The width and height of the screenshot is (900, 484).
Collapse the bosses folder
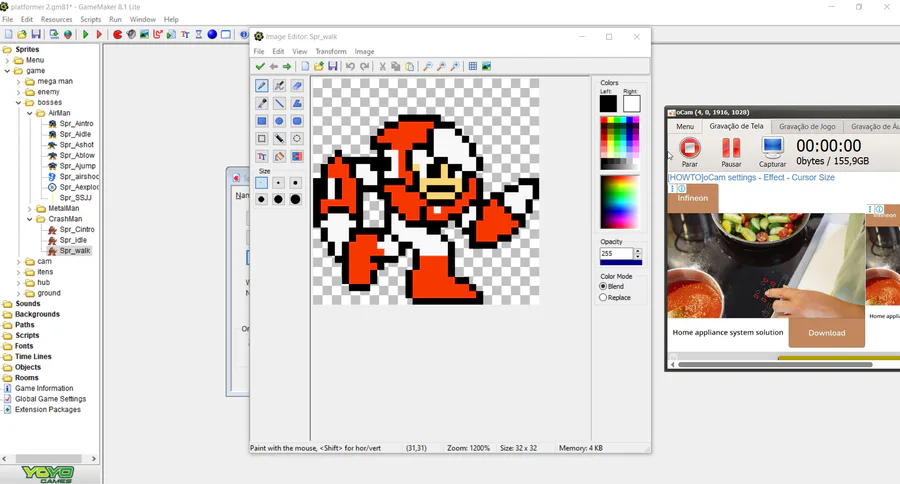(x=18, y=103)
